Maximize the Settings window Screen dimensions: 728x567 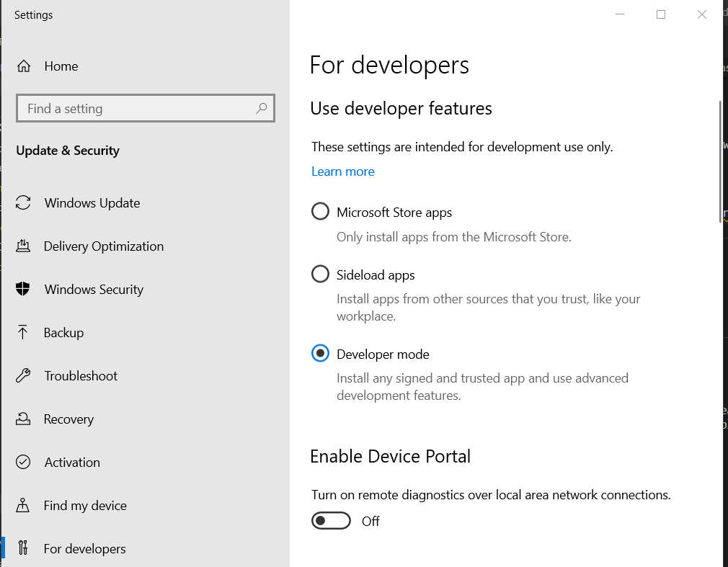(x=661, y=14)
